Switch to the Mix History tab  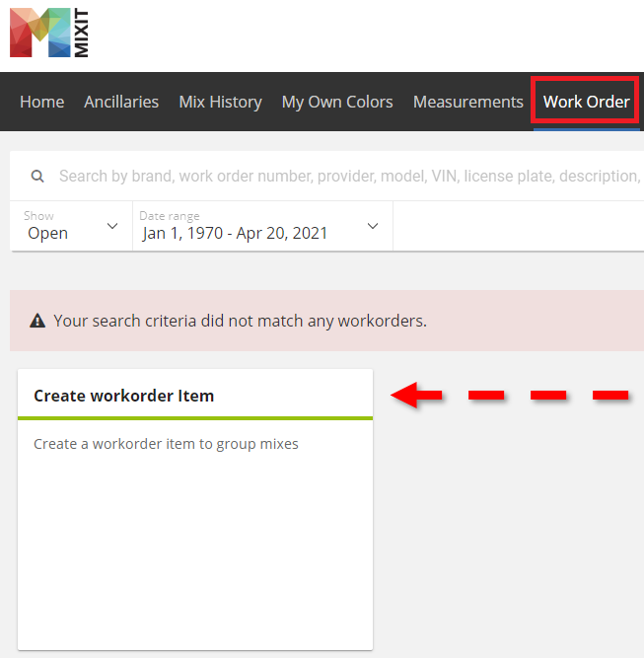220,102
